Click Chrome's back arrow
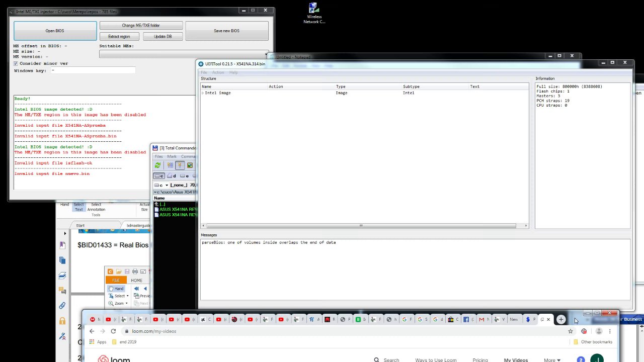This screenshot has height=362, width=644. tap(92, 331)
